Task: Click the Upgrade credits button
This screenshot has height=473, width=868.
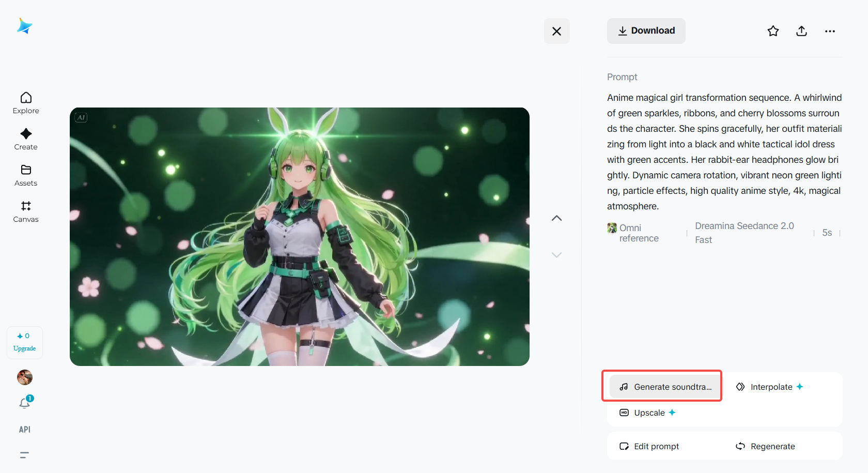Action: click(25, 342)
